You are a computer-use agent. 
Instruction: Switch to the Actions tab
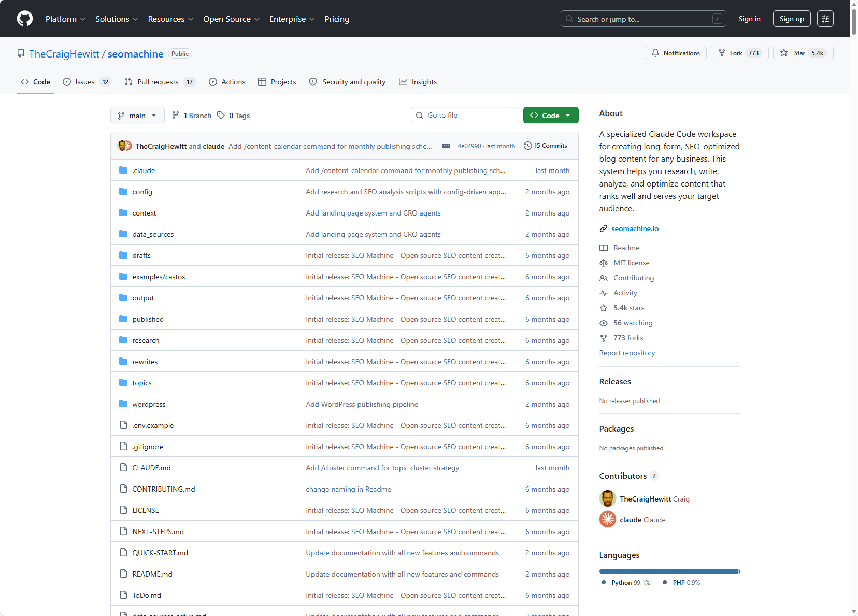coord(227,82)
